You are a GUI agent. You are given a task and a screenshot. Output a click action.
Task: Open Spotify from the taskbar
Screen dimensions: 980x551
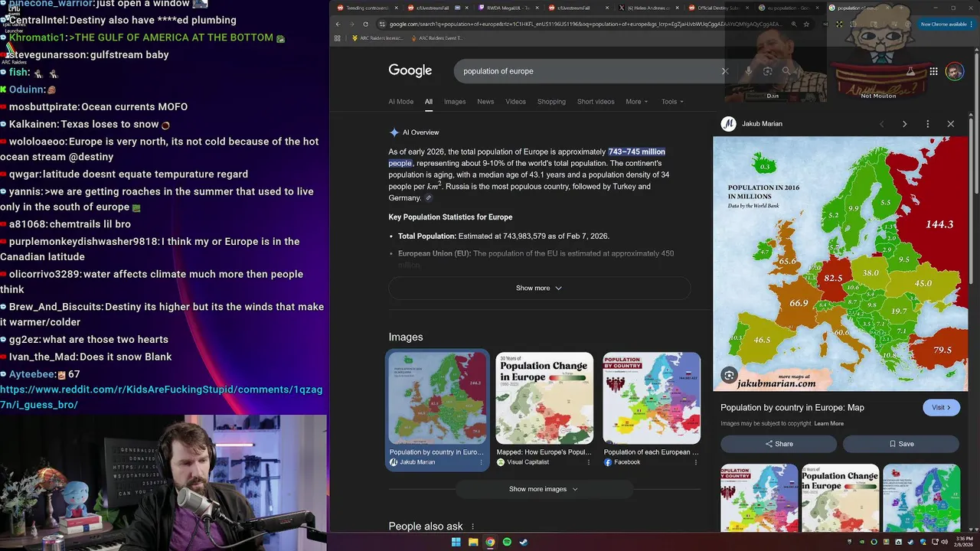507,542
